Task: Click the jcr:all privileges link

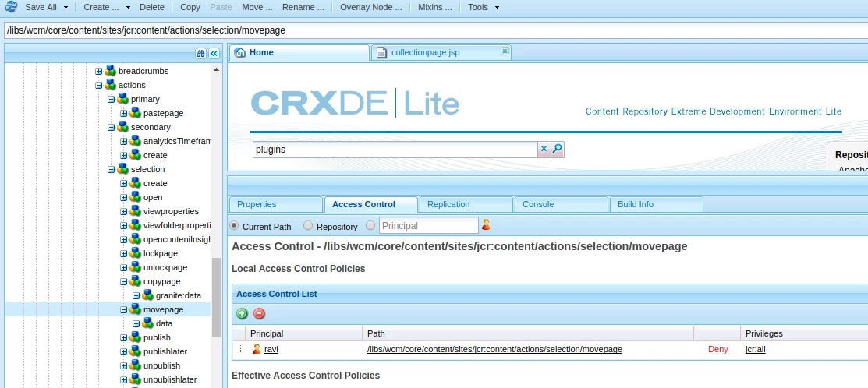Action: [x=756, y=349]
